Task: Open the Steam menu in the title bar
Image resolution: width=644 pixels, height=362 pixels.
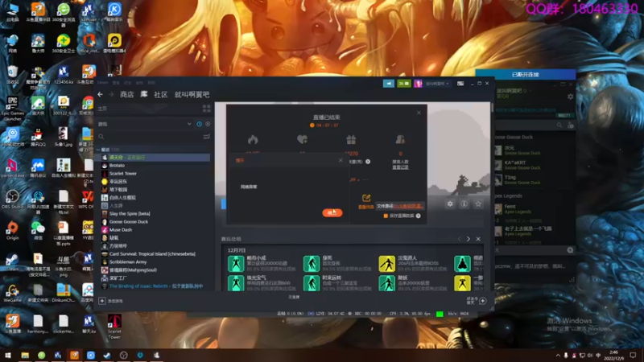Action: 103,83
